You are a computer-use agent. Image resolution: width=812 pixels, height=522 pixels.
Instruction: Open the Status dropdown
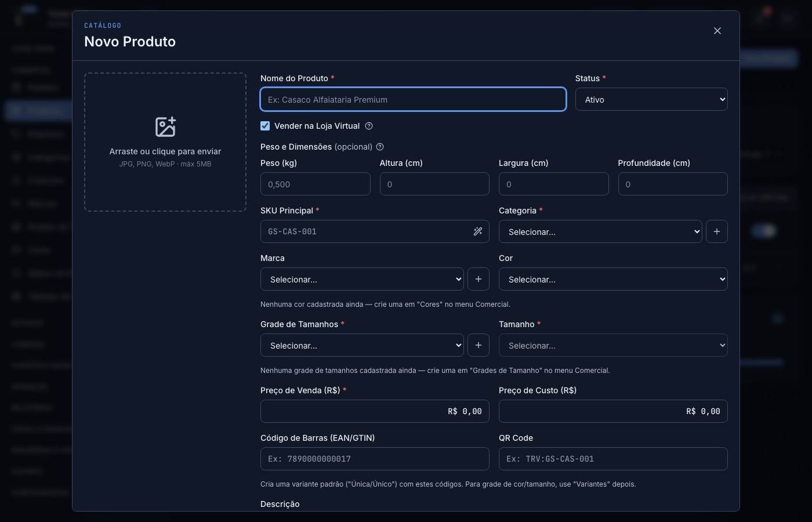click(x=651, y=99)
